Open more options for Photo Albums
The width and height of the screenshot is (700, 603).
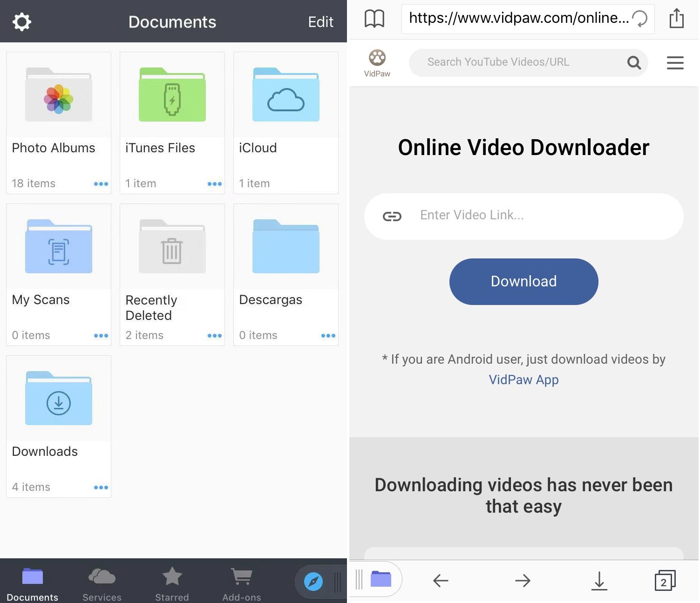[x=101, y=184]
